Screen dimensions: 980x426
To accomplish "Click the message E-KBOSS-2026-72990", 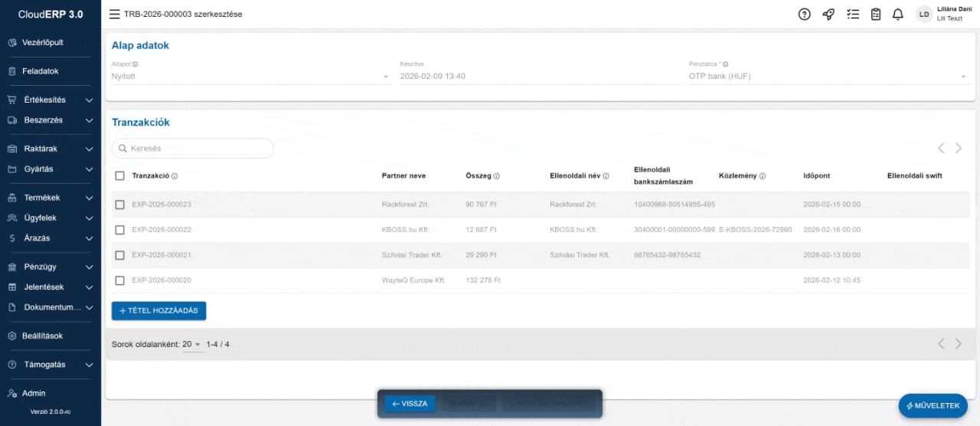I will pos(755,230).
